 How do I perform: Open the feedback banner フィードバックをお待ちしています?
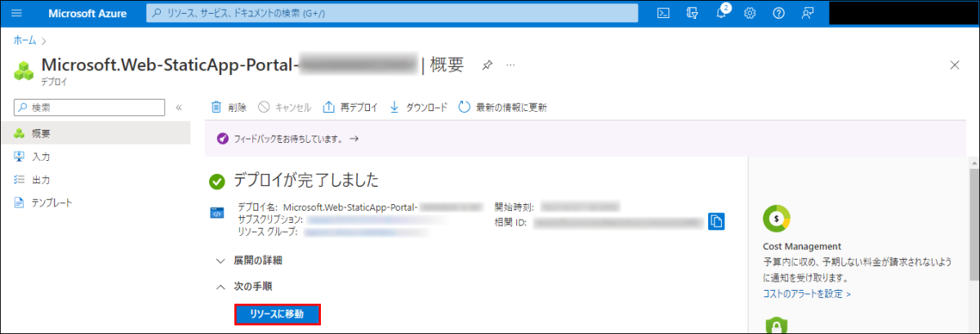(287, 139)
